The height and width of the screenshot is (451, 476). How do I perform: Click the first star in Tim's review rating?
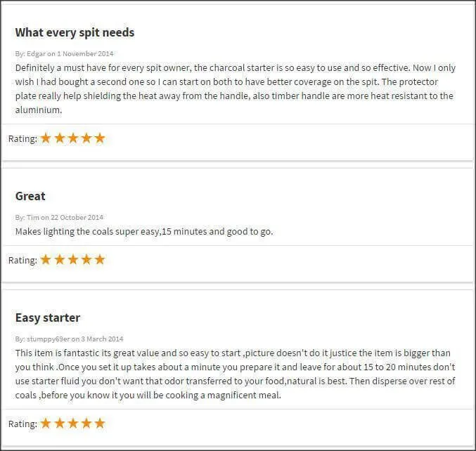46,260
